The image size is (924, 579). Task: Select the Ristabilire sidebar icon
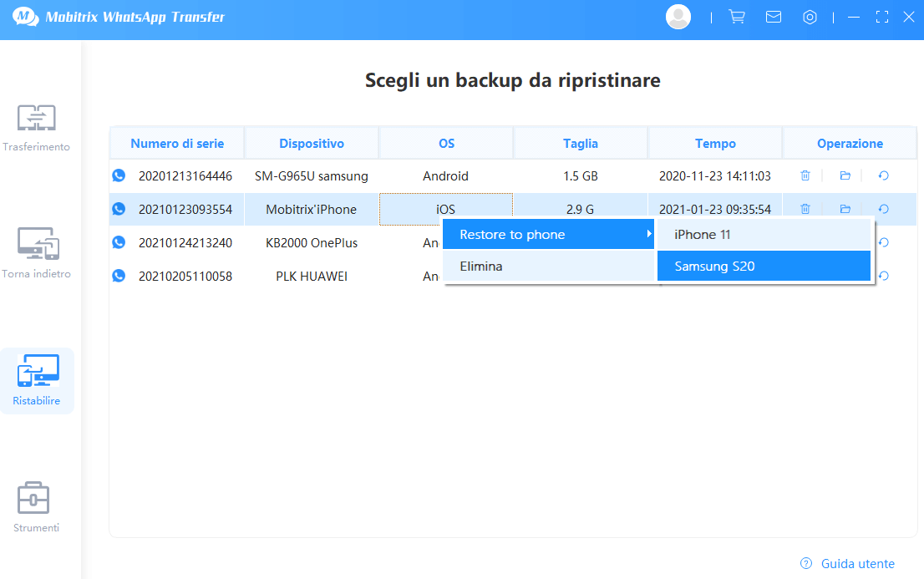pyautogui.click(x=37, y=380)
